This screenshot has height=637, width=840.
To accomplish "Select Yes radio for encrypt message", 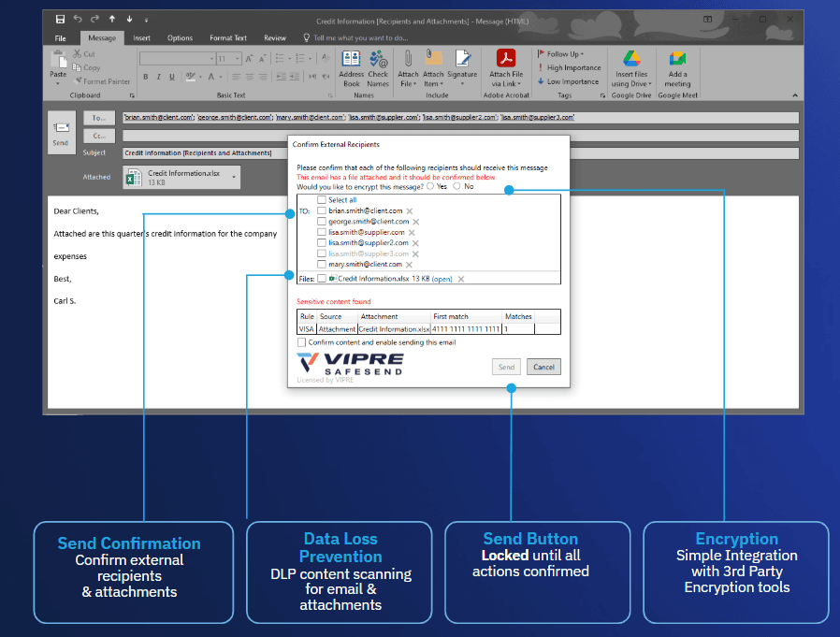I will [430, 186].
